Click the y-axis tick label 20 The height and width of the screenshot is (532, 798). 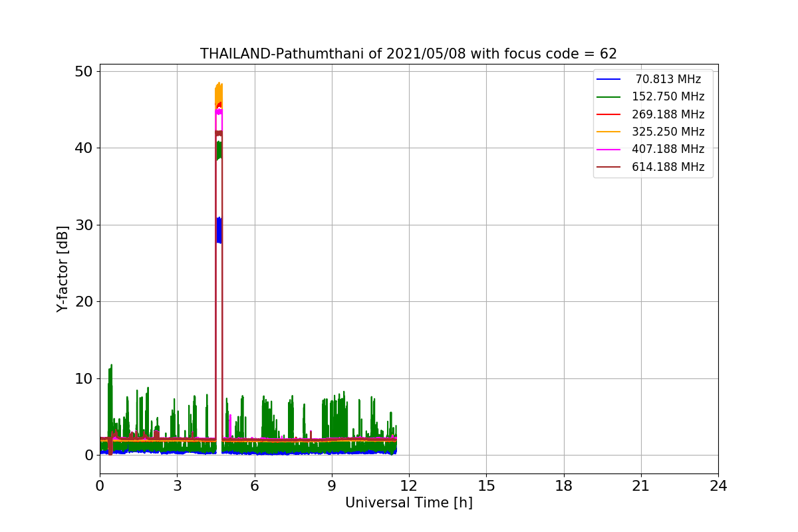click(85, 301)
